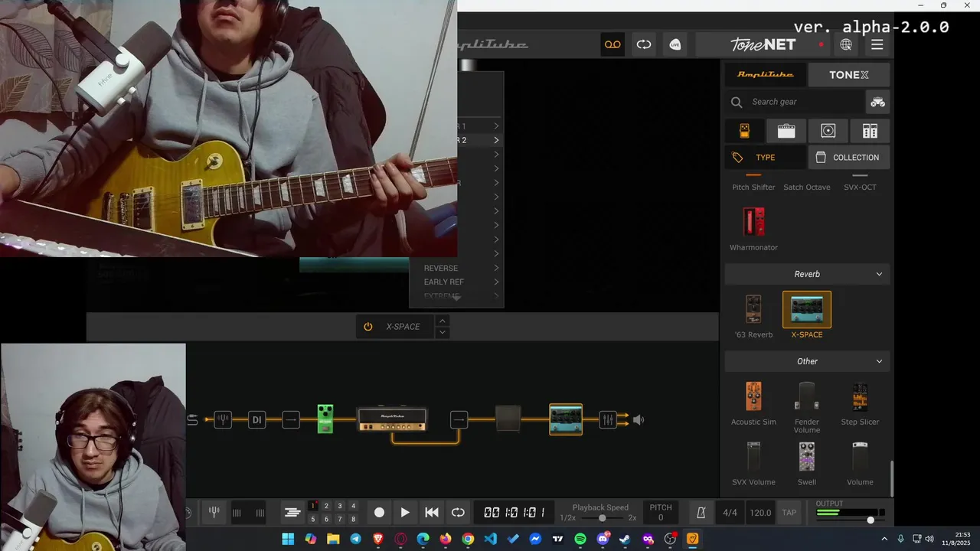Viewport: 980px width, 551px height.
Task: Pick the Step Slicer pedal
Action: [860, 403]
